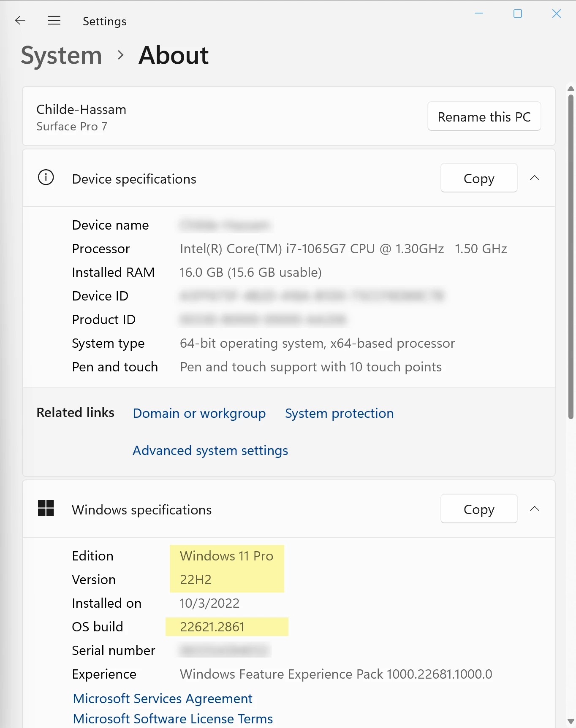This screenshot has height=728, width=576.
Task: Maximize the Settings window
Action: [x=518, y=14]
